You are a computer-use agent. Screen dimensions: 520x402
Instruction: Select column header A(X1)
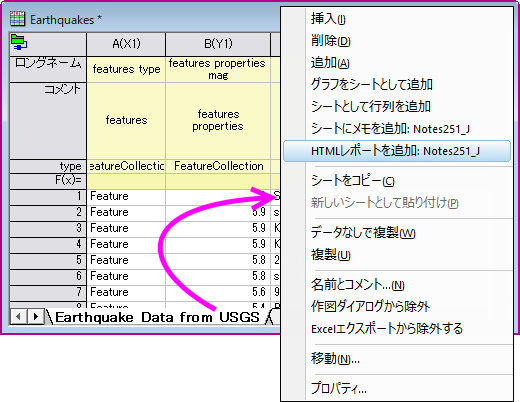pos(126,44)
